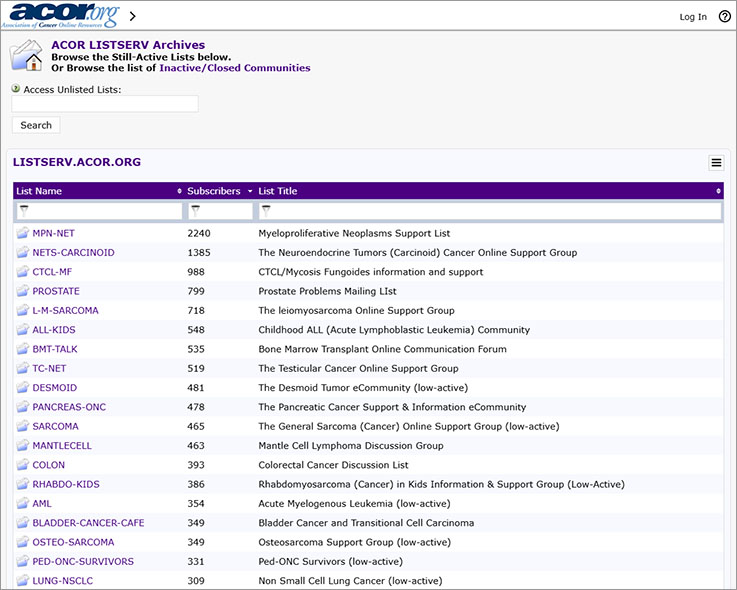Viewport: 737px width, 590px height.
Task: Click the folder icon for BLADDER-CANCER-CAFE
Action: 23,522
